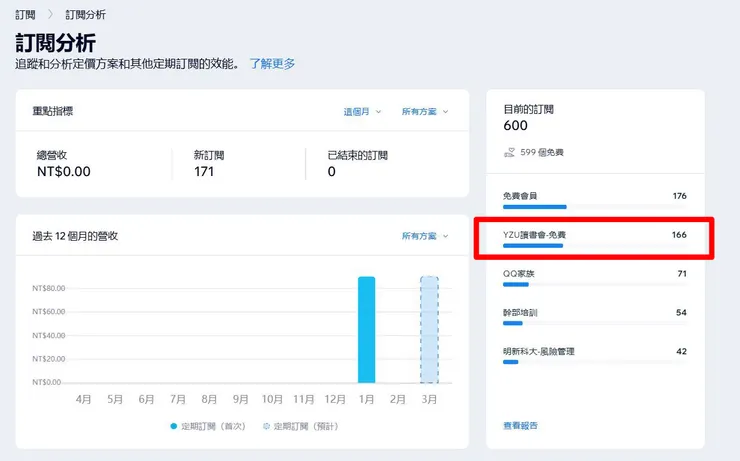Toggle the 定期訂閱（預計）legend item
Screen dimensions: 740x461
click(x=301, y=426)
